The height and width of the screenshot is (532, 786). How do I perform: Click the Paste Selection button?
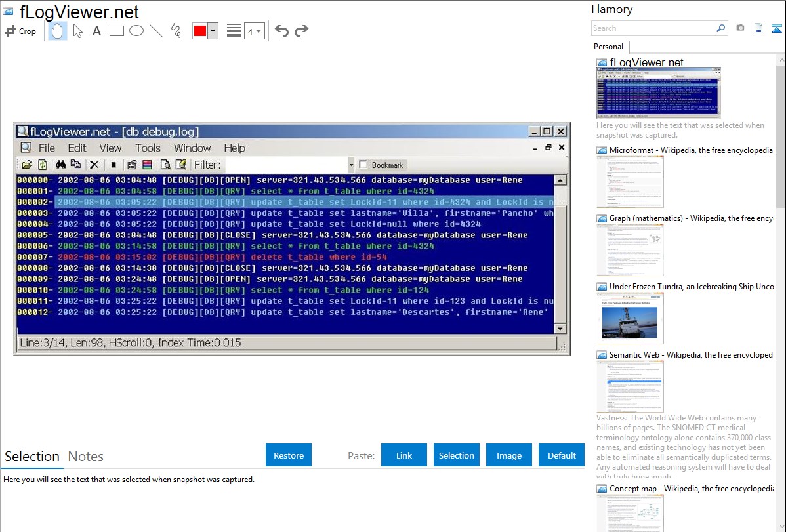457,455
